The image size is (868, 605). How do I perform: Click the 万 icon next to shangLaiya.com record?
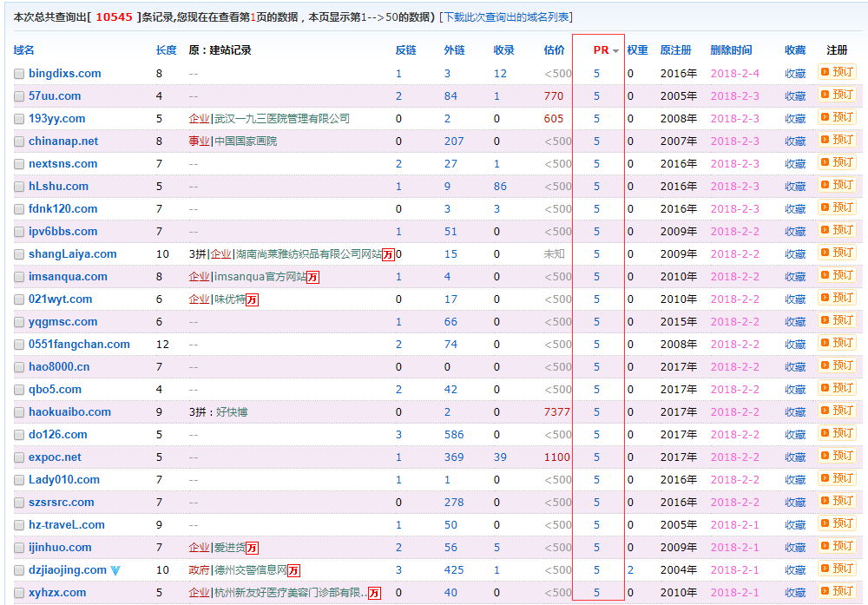[x=388, y=254]
